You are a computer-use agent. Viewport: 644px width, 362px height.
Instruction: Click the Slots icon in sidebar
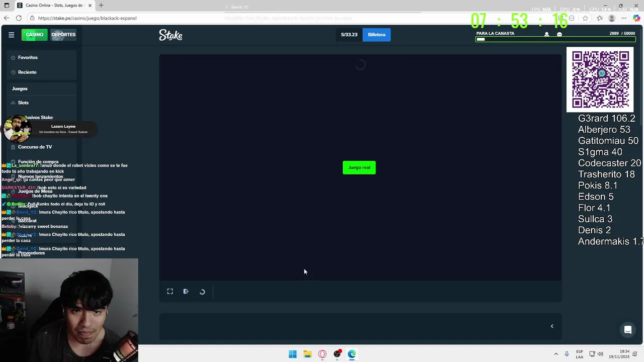[x=13, y=103]
